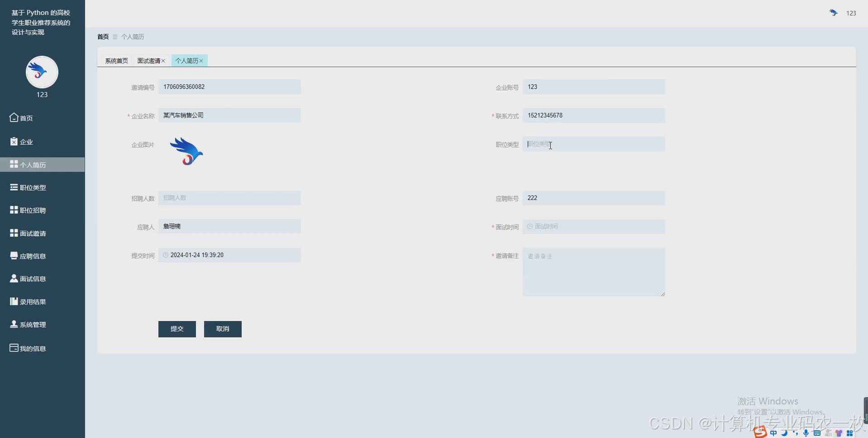Click the 123 username in top-right header

(851, 13)
